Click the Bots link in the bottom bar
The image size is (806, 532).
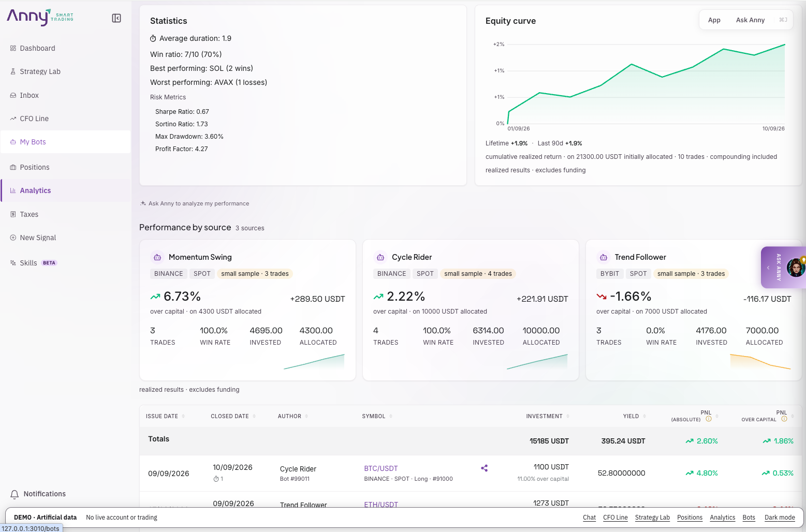coord(749,518)
